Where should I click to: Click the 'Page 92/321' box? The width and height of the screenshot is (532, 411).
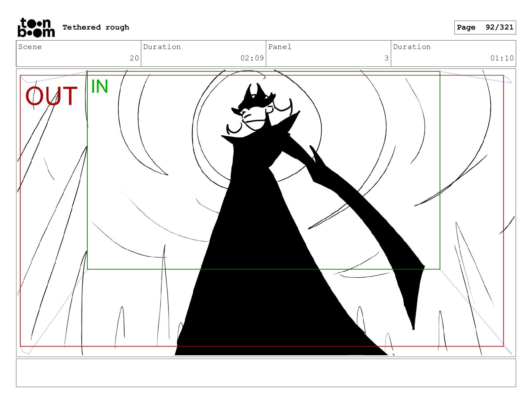(x=485, y=28)
